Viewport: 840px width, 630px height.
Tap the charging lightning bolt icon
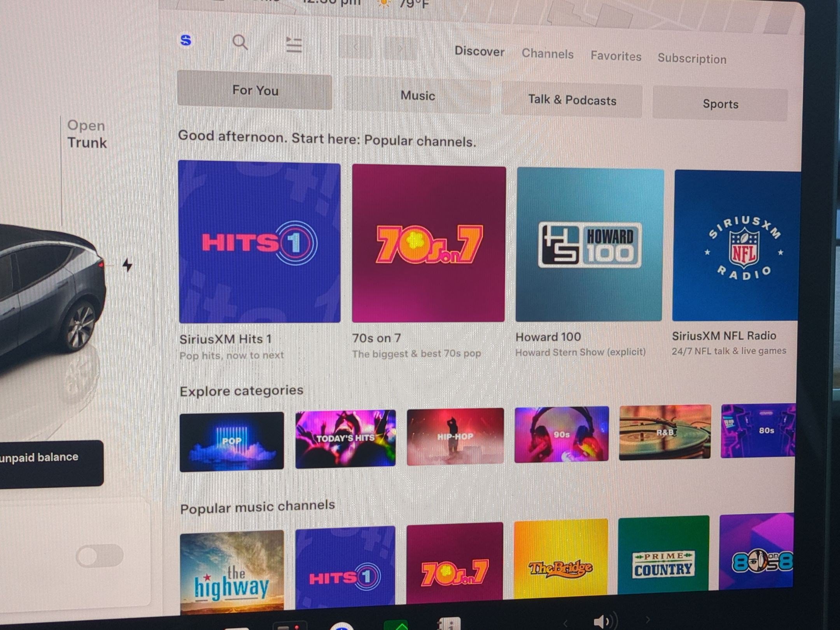click(x=128, y=265)
